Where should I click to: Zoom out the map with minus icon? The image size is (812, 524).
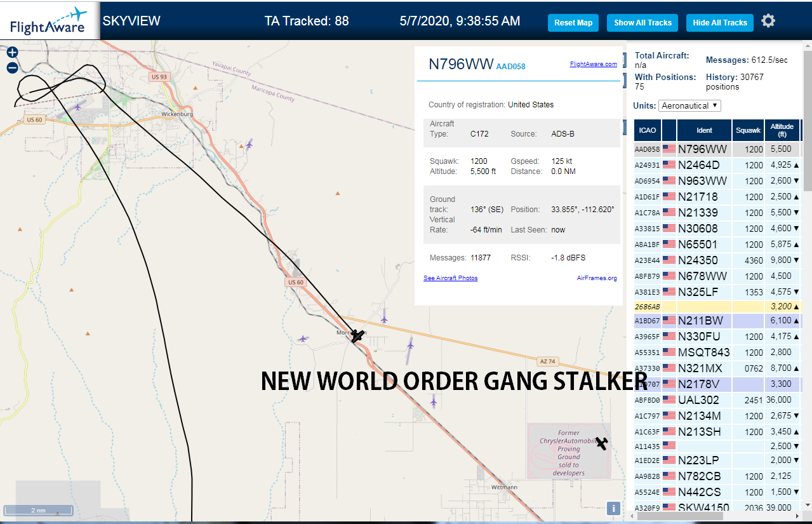click(12, 68)
